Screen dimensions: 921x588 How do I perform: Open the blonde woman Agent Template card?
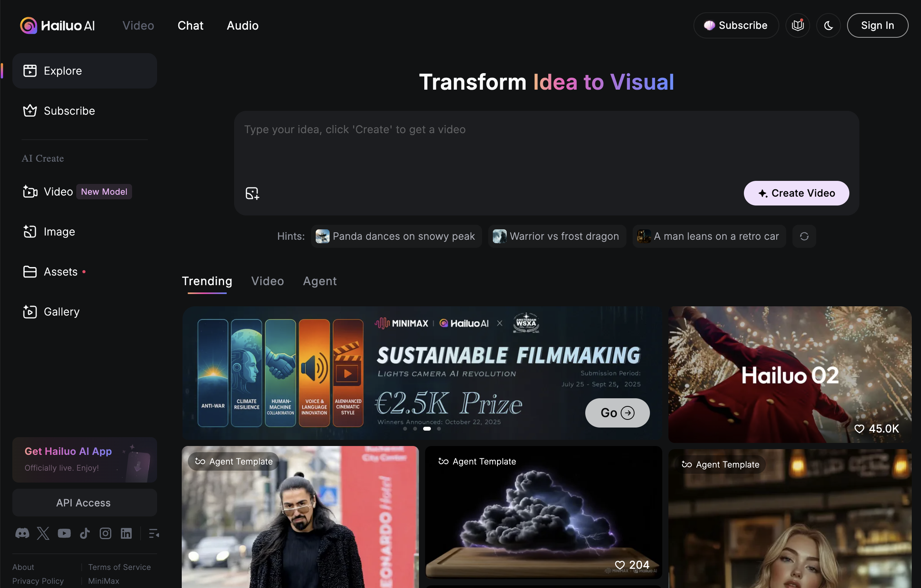790,518
